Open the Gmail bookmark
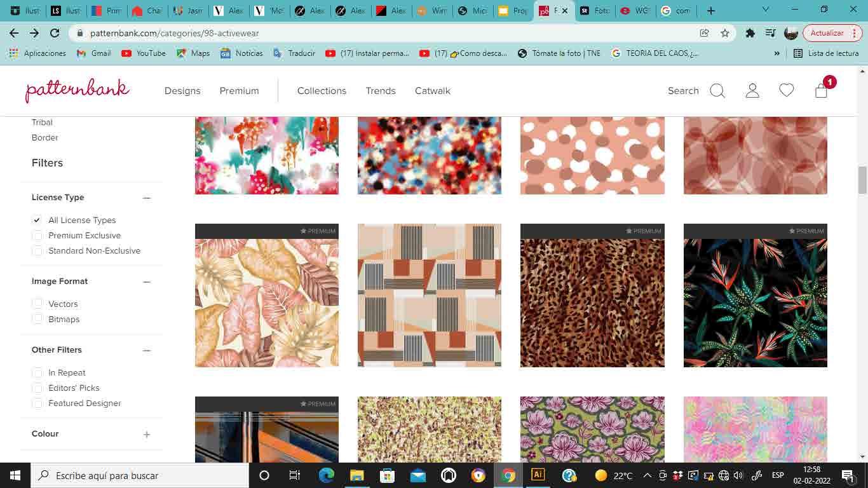868x488 pixels. tap(93, 53)
